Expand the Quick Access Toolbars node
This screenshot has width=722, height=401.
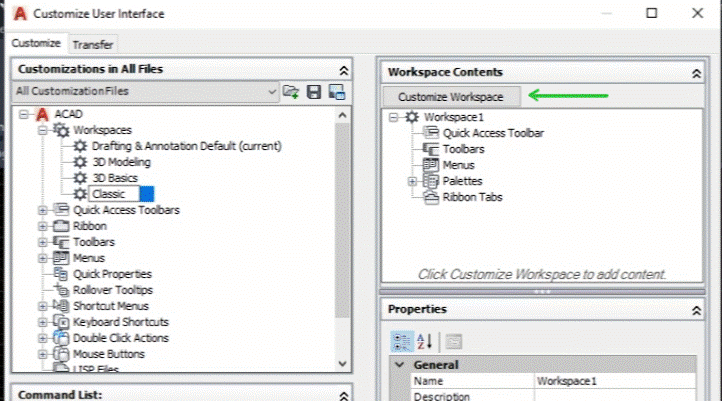pyautogui.click(x=42, y=210)
